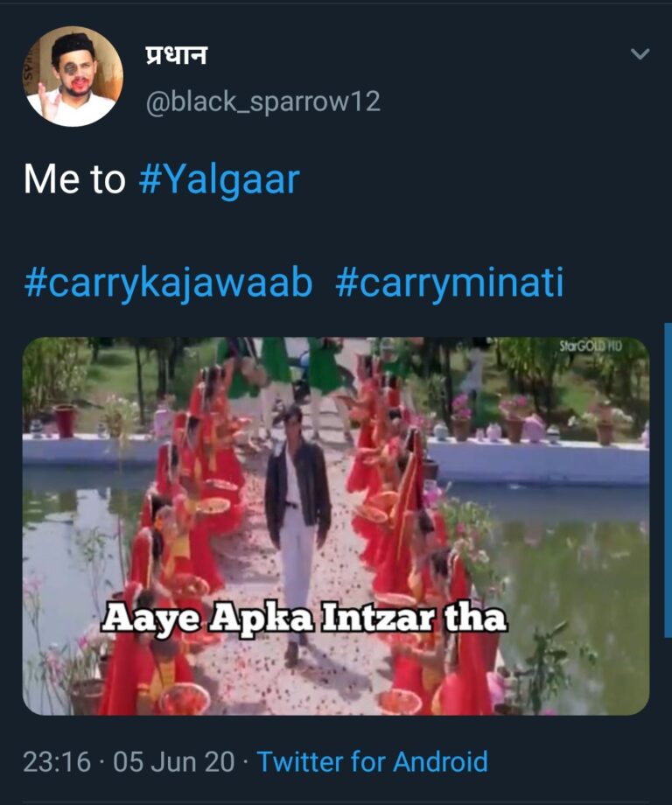The image size is (672, 805).
Task: Open the attached meme image
Action: (336, 526)
